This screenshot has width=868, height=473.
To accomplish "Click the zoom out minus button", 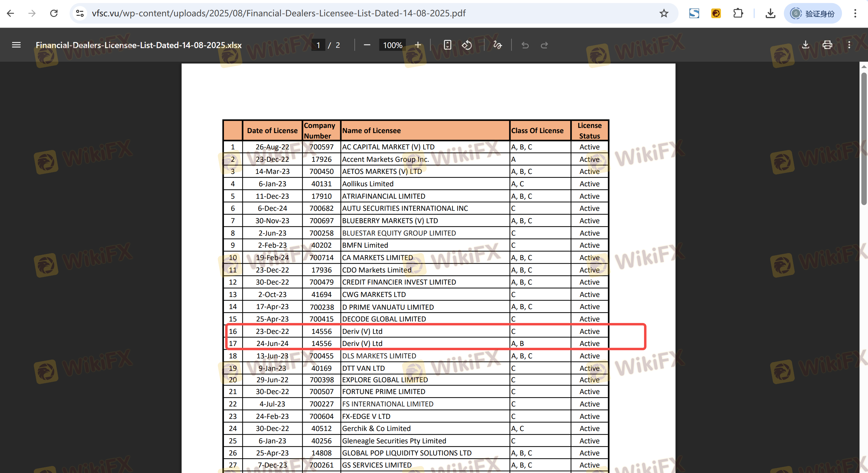I will [x=367, y=45].
